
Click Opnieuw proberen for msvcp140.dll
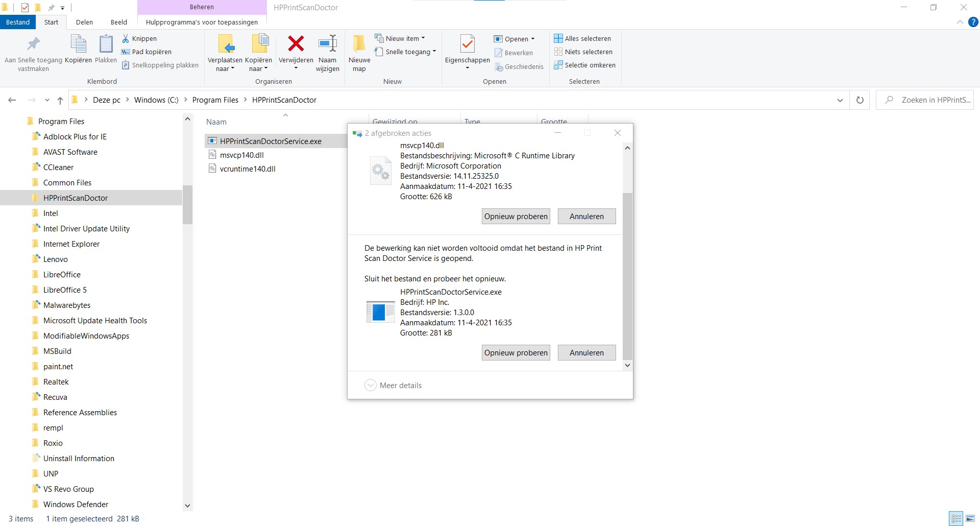(516, 216)
